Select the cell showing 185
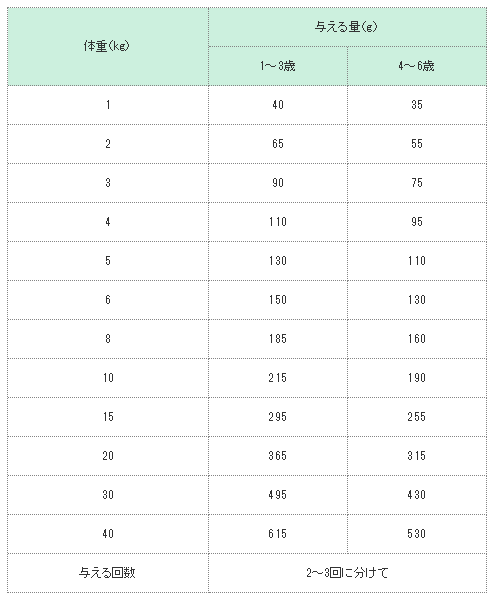 click(x=278, y=339)
